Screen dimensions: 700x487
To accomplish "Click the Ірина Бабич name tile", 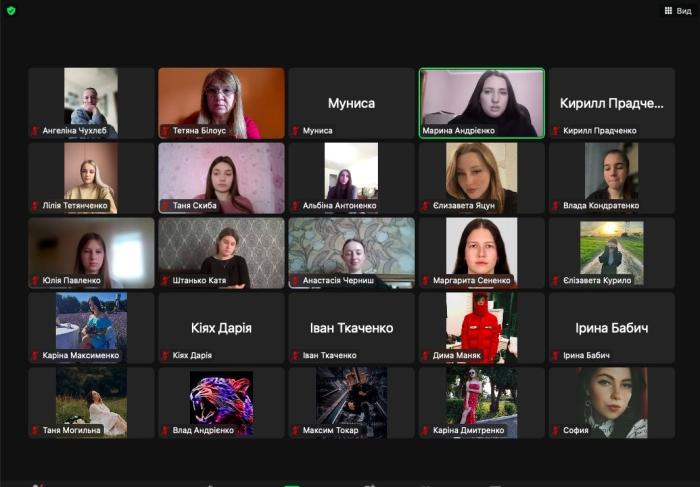I will coord(611,328).
